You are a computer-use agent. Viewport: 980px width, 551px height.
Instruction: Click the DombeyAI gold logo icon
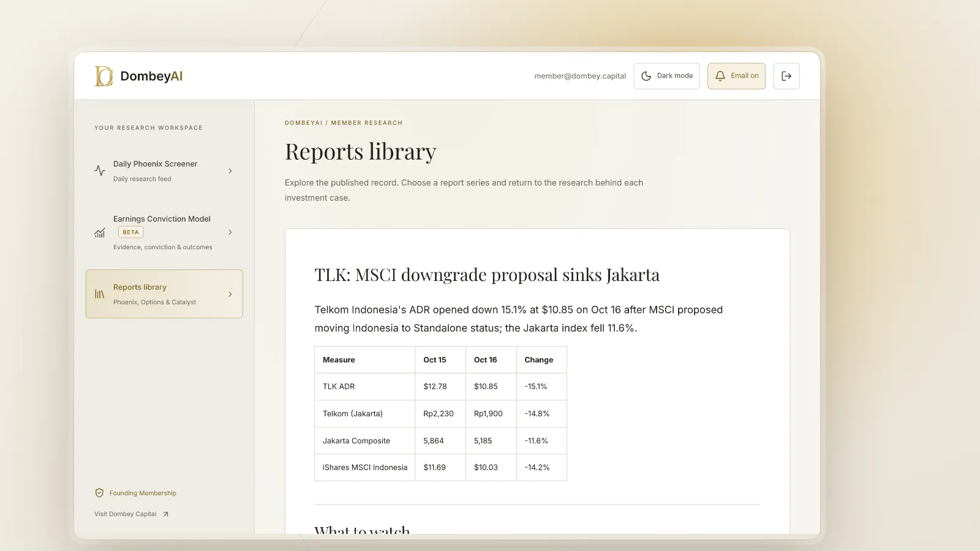(104, 76)
